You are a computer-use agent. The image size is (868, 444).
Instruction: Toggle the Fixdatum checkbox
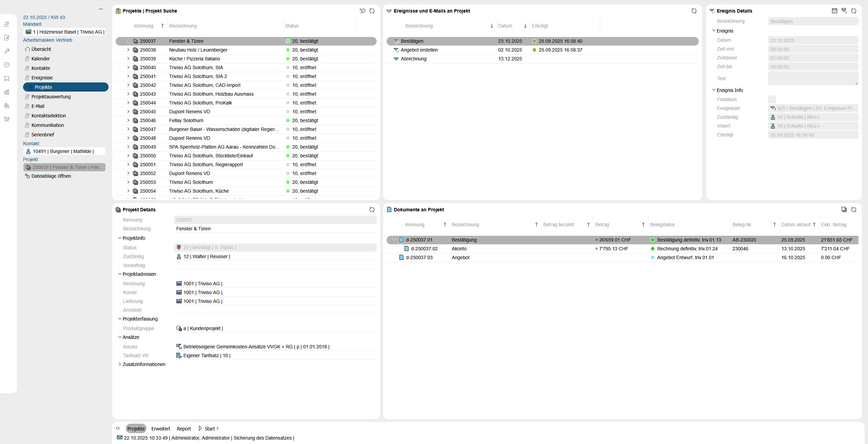772,99
